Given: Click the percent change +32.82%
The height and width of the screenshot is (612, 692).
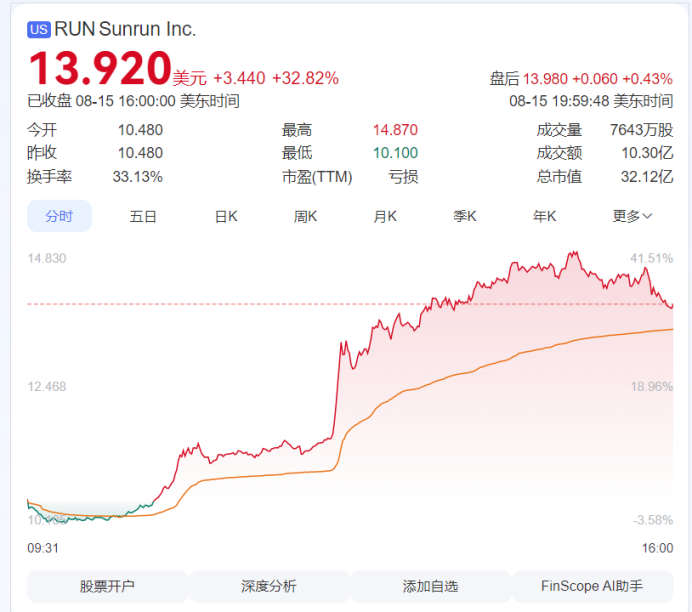Looking at the screenshot, I should click(x=305, y=79).
